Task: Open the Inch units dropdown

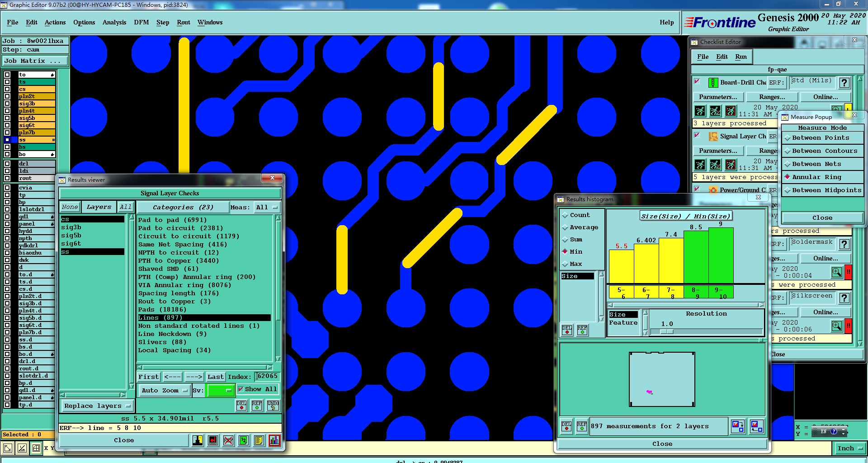Action: click(849, 449)
